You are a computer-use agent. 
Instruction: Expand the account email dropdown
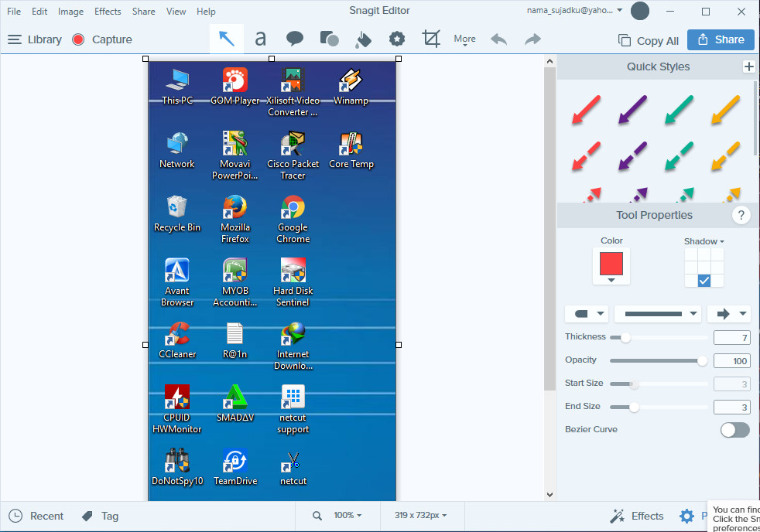pyautogui.click(x=619, y=10)
